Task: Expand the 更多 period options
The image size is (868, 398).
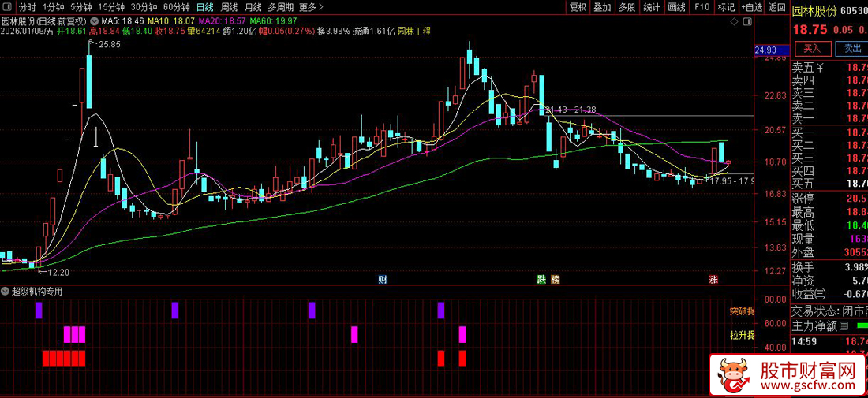Action: pyautogui.click(x=310, y=7)
